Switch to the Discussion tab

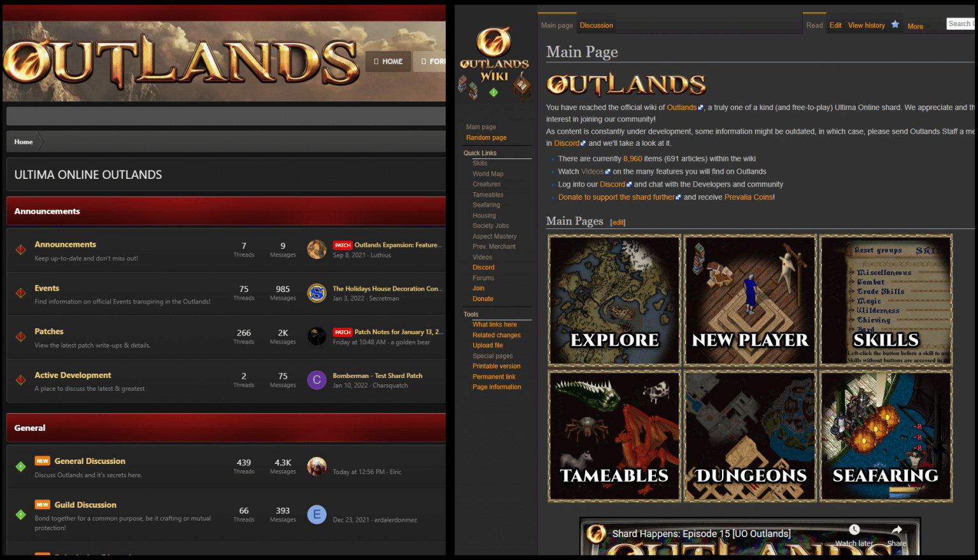pyautogui.click(x=596, y=25)
